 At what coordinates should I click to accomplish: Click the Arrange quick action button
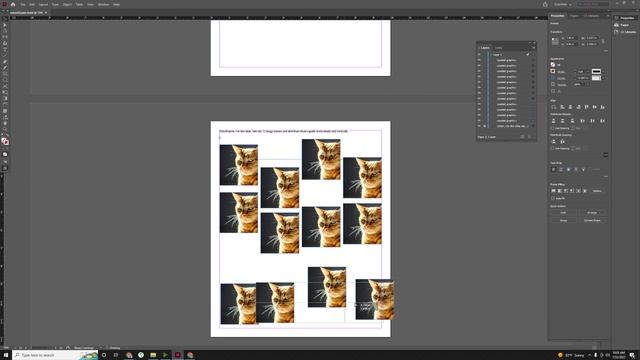click(x=592, y=213)
